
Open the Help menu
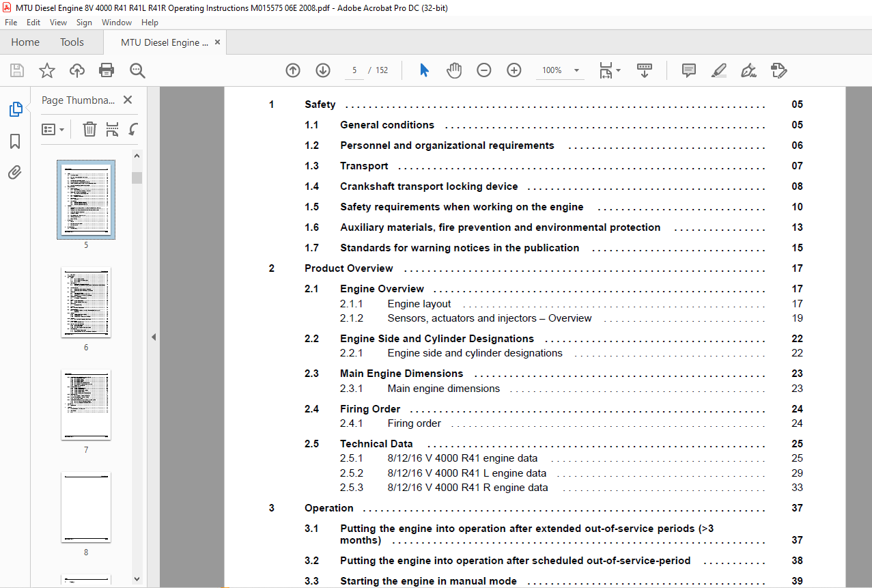pyautogui.click(x=150, y=23)
